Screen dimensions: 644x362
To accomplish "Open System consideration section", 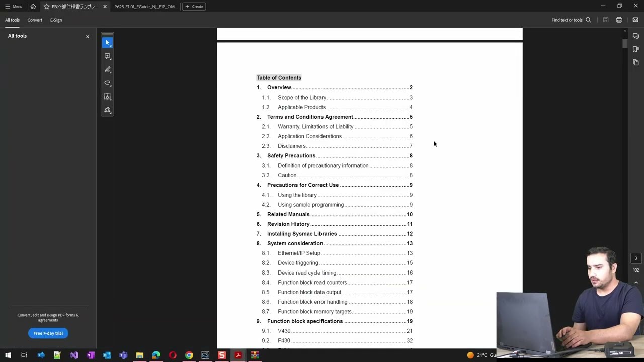I will (x=334, y=243).
